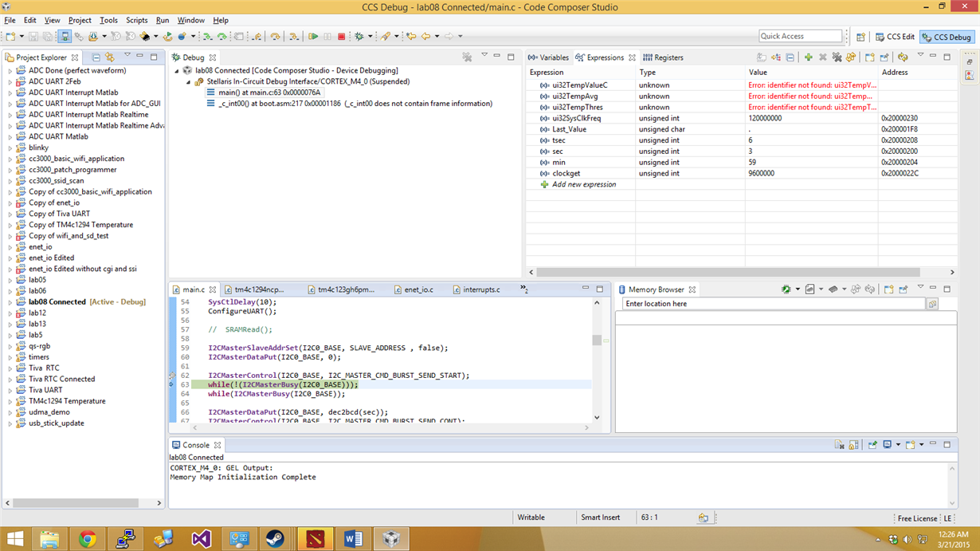
Task: Switch to the interrupts.c editor tab
Action: tap(476, 289)
